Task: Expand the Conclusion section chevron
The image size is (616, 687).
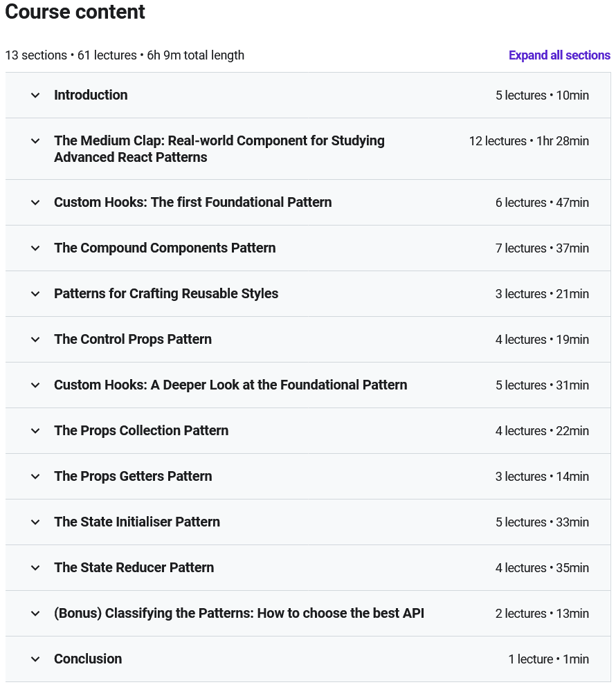Action: tap(35, 659)
